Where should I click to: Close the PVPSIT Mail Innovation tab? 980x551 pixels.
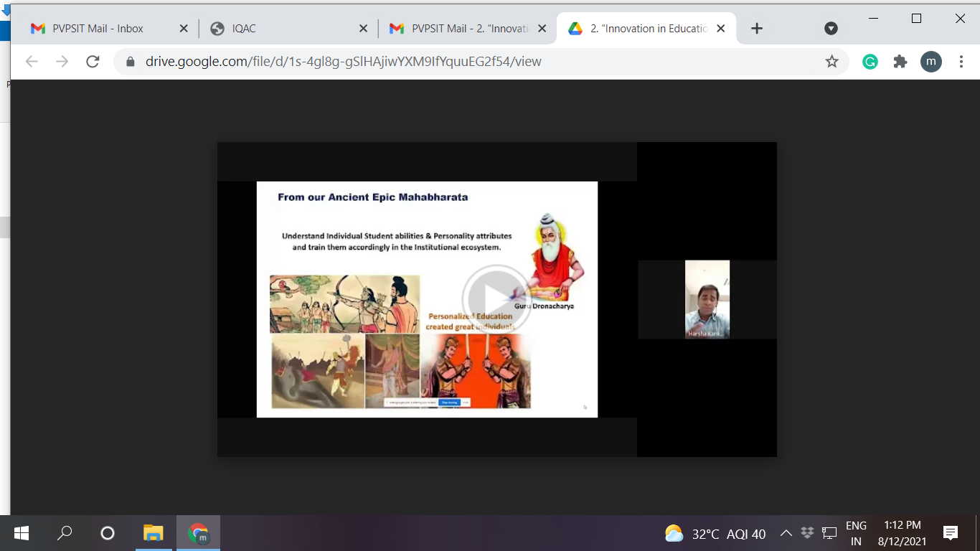[x=542, y=29]
